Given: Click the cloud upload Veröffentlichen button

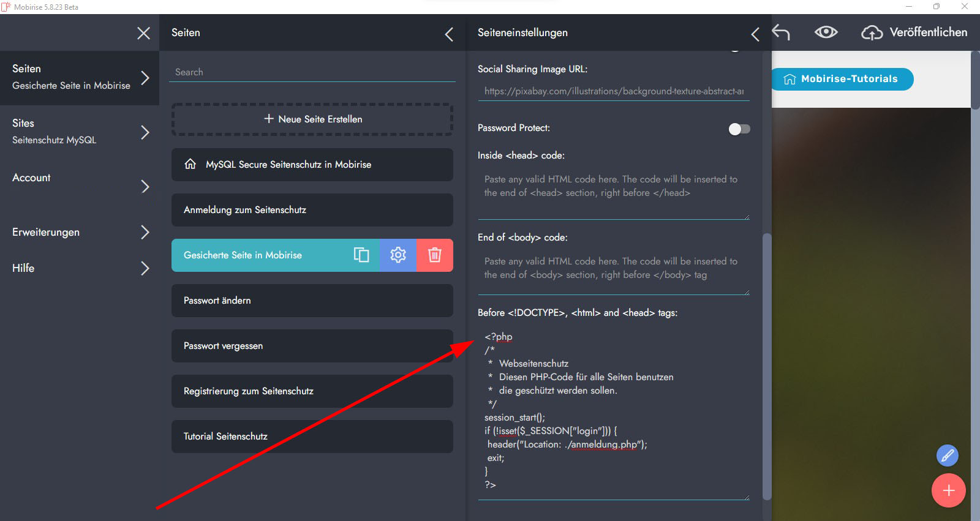Looking at the screenshot, I should pos(914,32).
